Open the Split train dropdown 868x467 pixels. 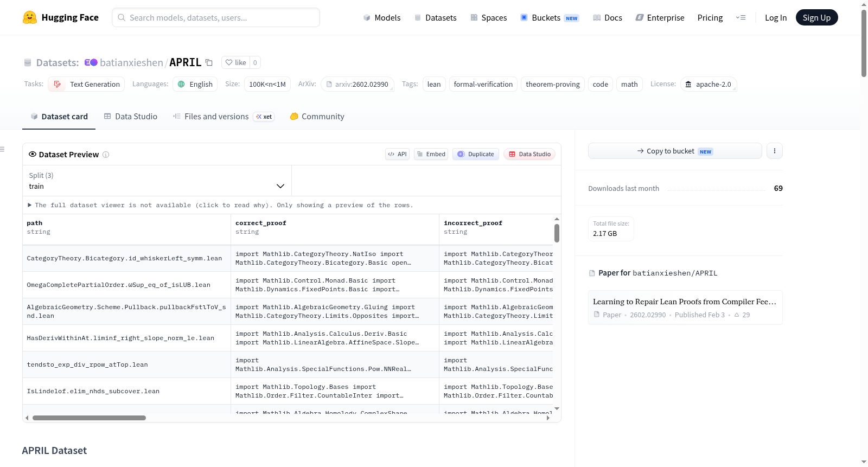click(x=157, y=181)
